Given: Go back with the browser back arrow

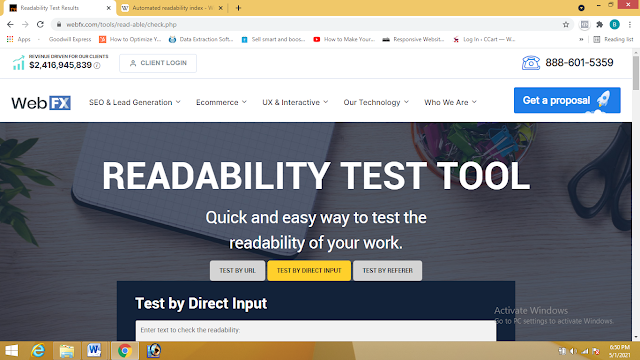Looking at the screenshot, I should click(10, 24).
